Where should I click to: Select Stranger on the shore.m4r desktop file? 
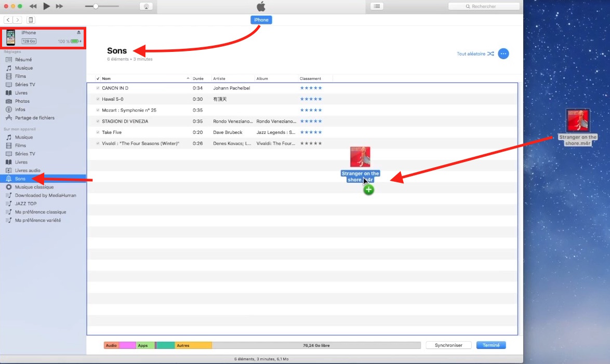click(x=578, y=127)
